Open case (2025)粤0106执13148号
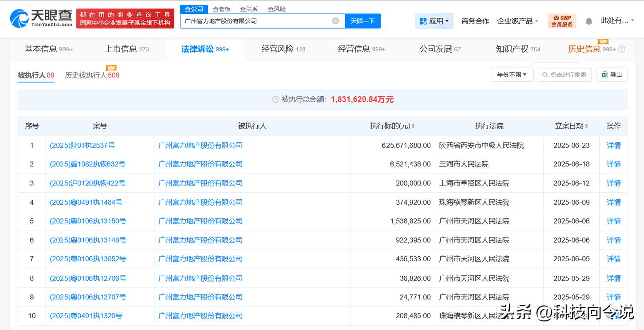644x330 pixels. tap(88, 240)
